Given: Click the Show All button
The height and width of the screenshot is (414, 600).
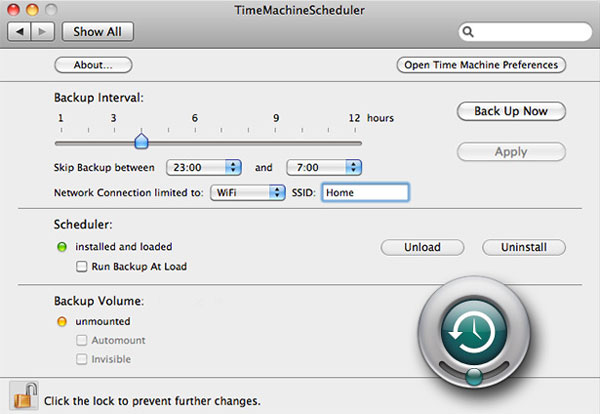Looking at the screenshot, I should pos(98,31).
